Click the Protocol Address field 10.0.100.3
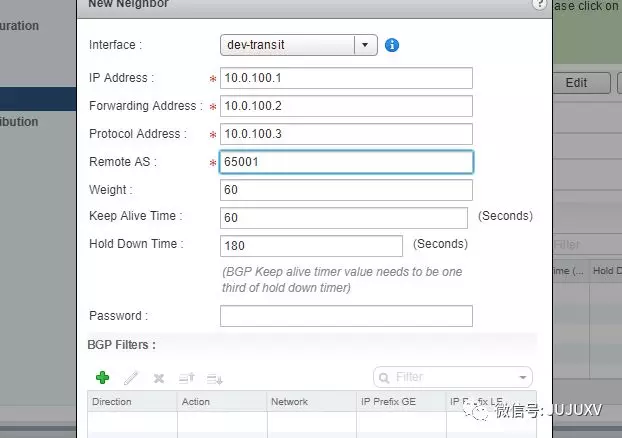This screenshot has width=622, height=438. click(346, 134)
